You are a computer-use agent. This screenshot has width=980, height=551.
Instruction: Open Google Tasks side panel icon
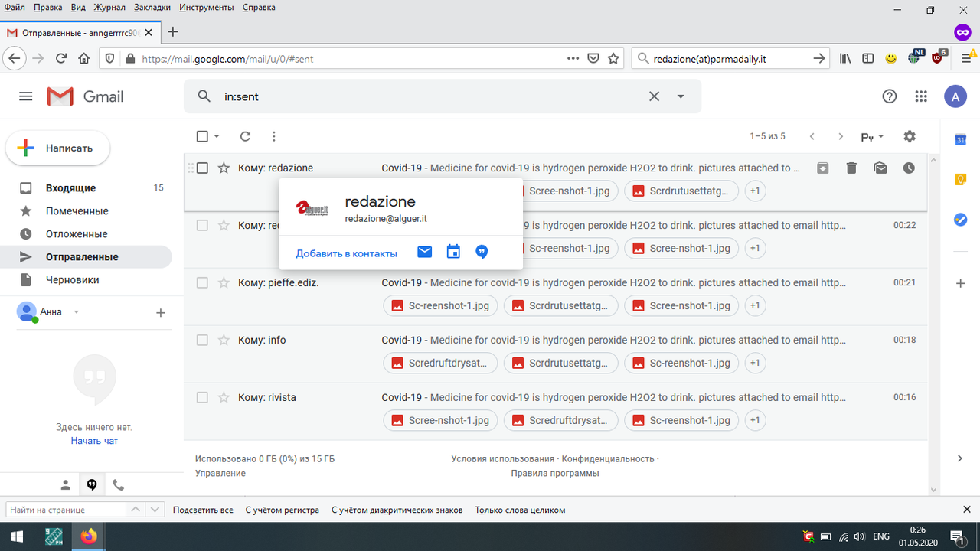click(960, 220)
